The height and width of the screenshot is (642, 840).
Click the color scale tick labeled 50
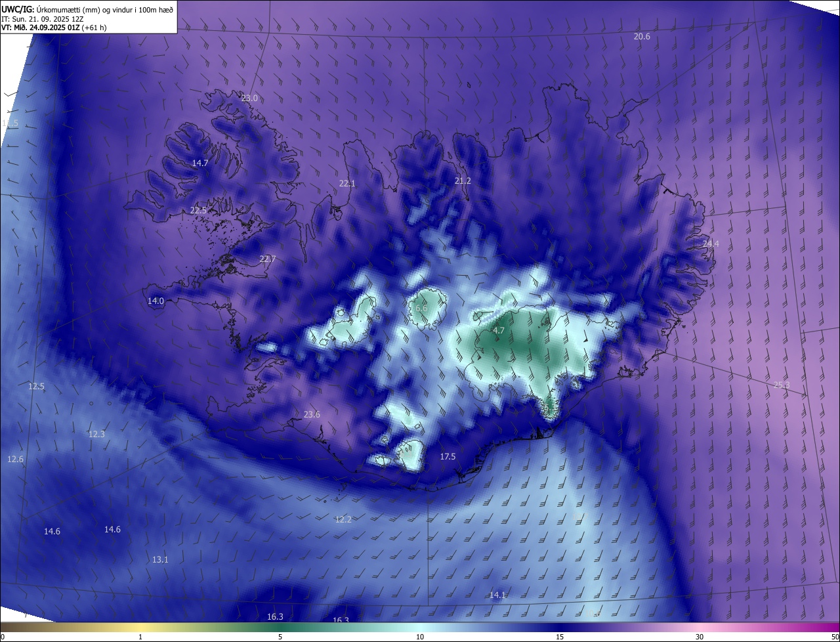(835, 637)
